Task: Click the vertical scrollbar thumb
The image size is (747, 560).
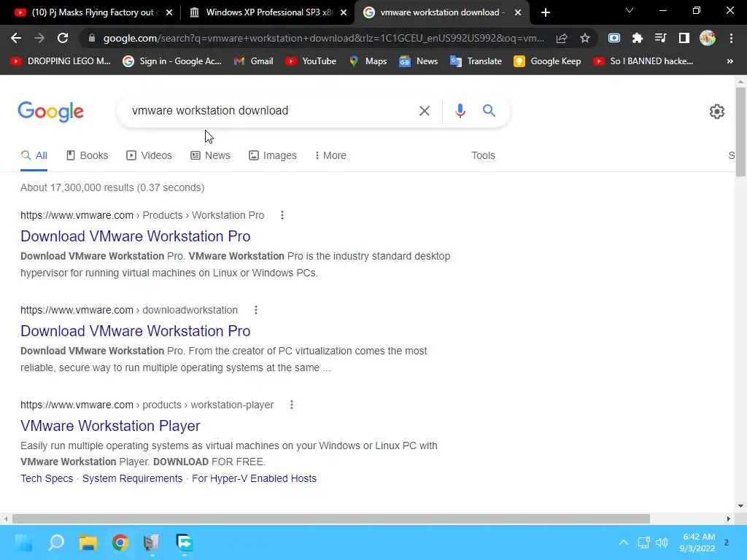Action: coord(740,131)
